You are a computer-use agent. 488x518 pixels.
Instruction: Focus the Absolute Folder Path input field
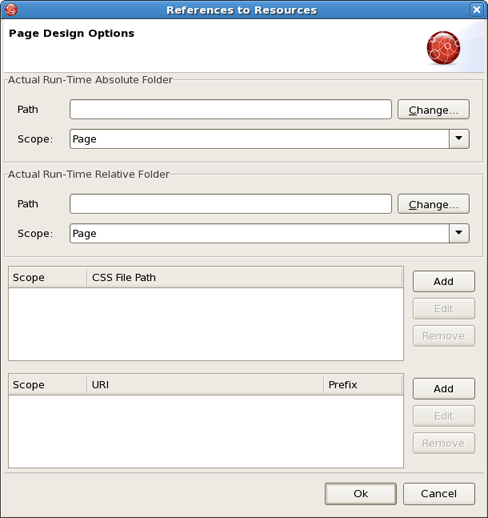pos(231,109)
